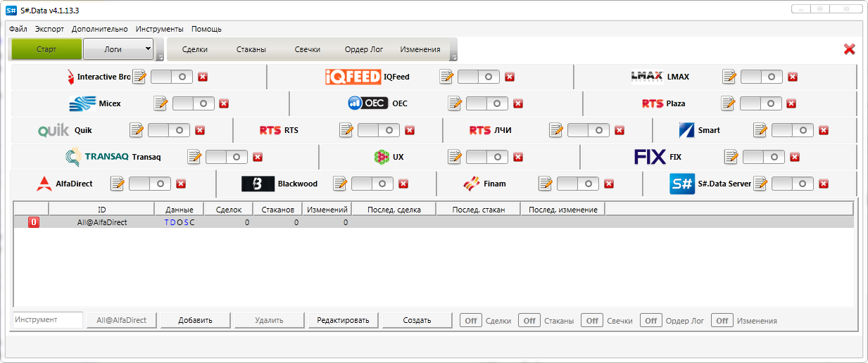Open the Экспорт menu

[x=49, y=29]
